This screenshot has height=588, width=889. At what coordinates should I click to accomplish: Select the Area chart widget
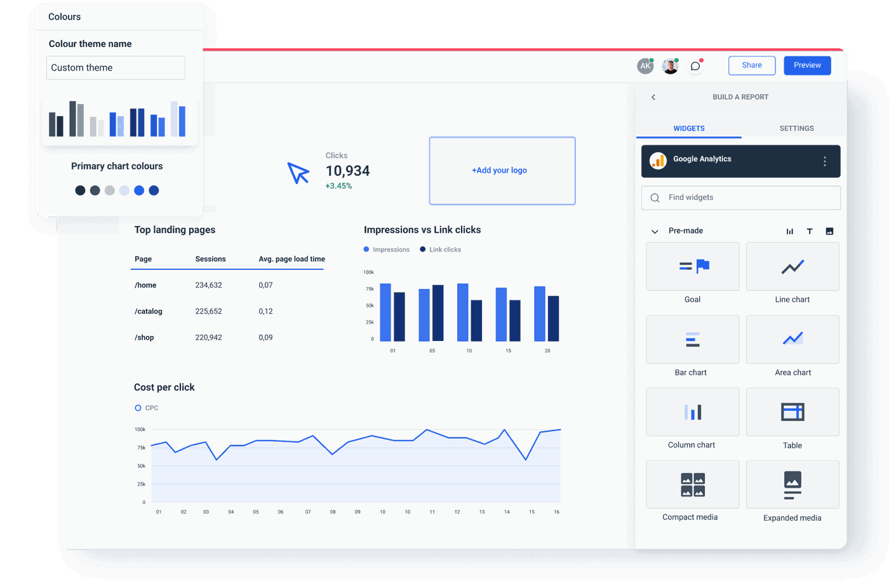click(792, 339)
